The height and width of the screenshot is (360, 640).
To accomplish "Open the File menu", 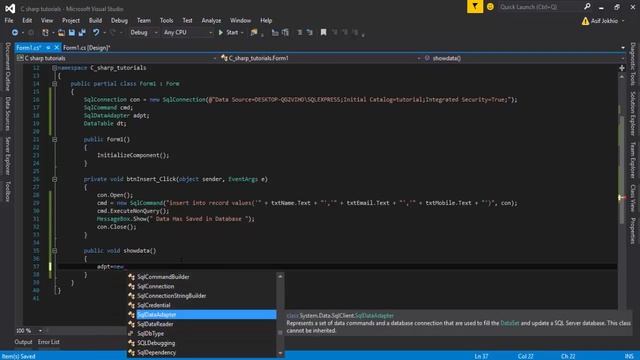I will point(9,20).
